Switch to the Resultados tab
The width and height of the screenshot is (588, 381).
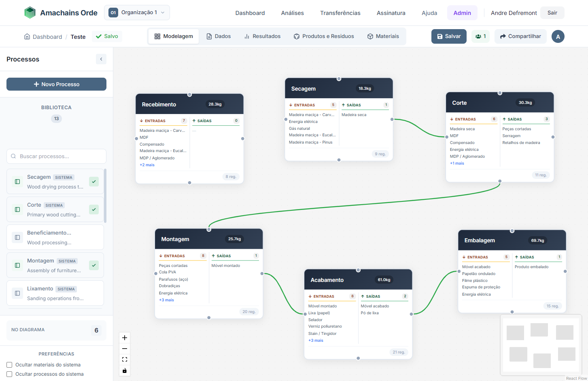tap(262, 36)
